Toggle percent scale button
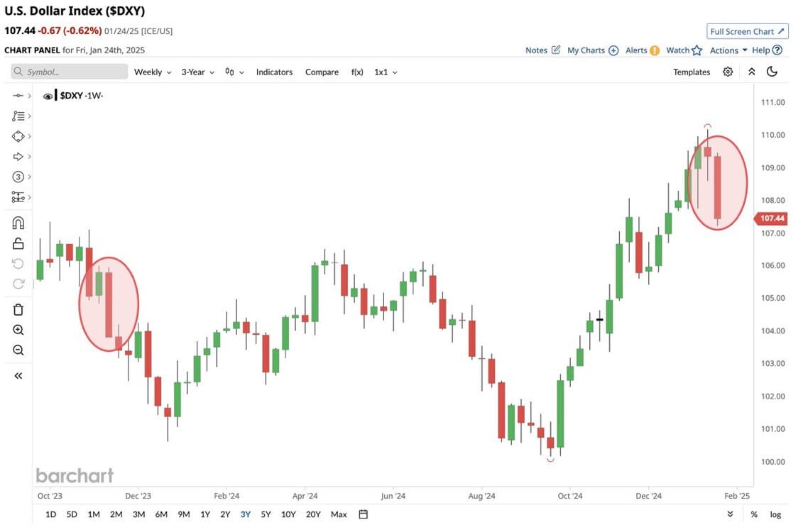Image resolution: width=803 pixels, height=532 pixels. tap(754, 514)
